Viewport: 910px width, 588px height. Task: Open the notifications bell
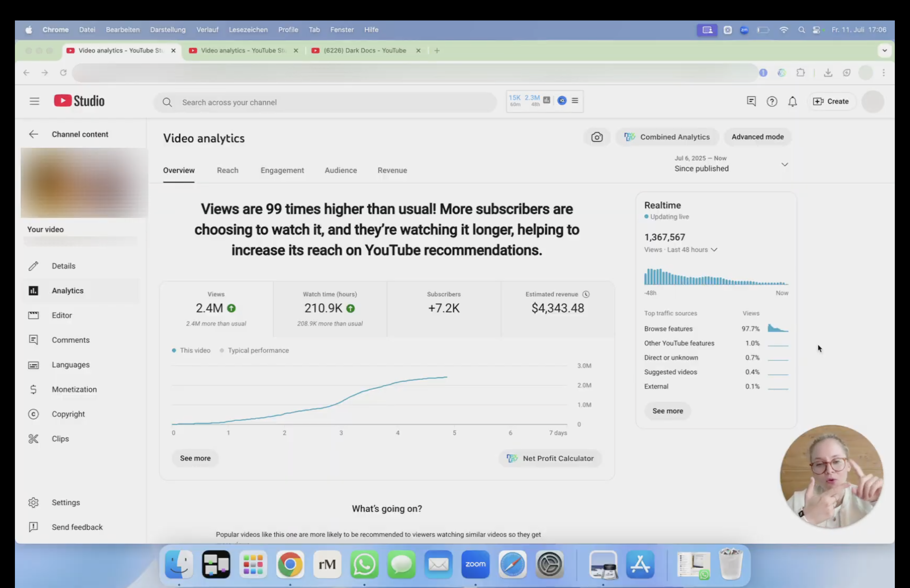point(793,102)
